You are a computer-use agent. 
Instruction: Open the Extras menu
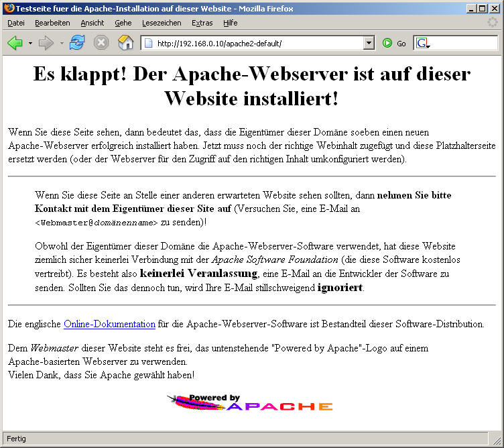point(202,23)
